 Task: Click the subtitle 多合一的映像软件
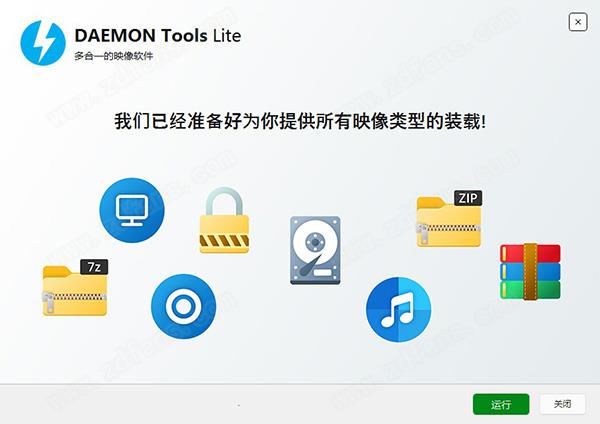114,56
